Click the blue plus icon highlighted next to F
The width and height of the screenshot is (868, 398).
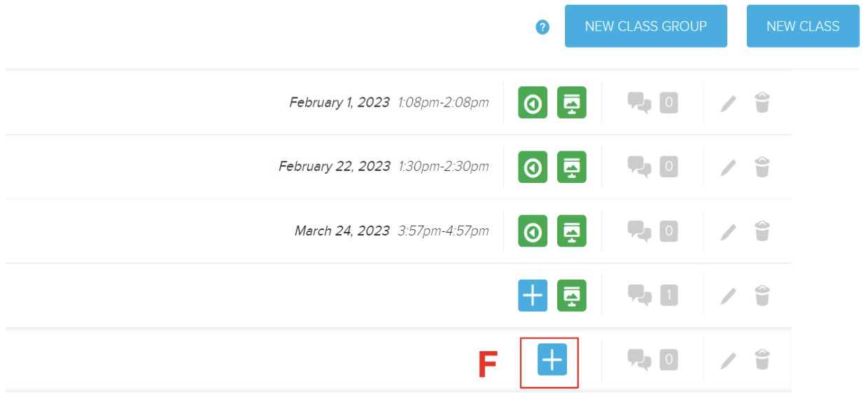[552, 359]
